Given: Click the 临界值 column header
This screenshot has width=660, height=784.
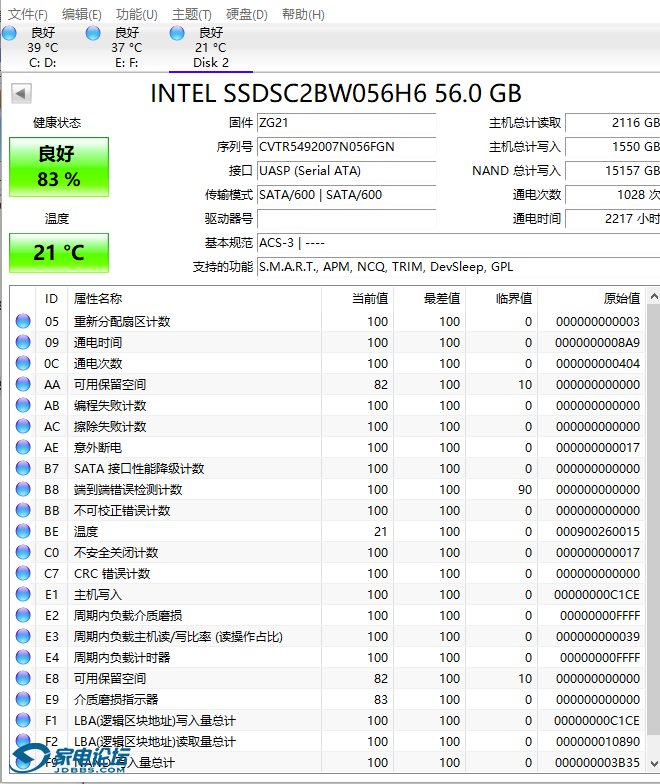Looking at the screenshot, I should coord(502,298).
